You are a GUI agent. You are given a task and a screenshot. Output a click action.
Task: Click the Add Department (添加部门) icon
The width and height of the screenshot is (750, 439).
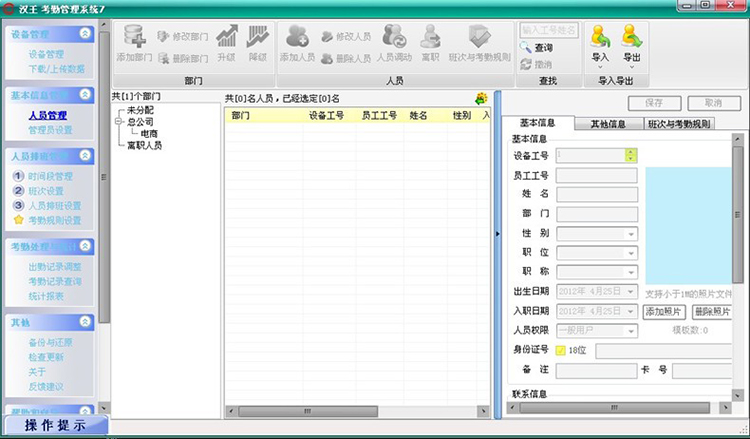[x=134, y=36]
